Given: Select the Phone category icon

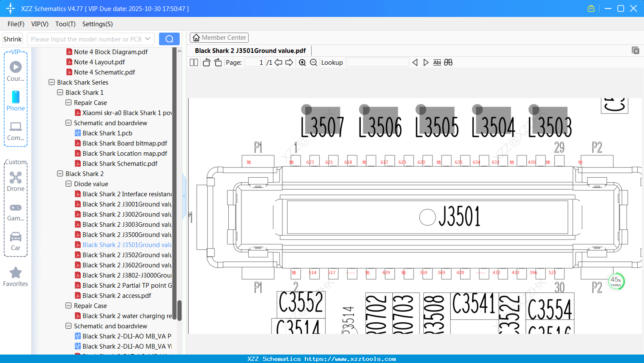Looking at the screenshot, I should (16, 101).
